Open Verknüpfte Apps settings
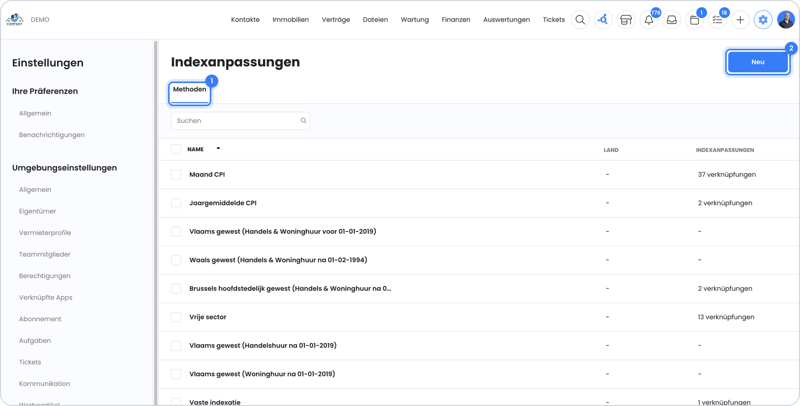 pos(46,297)
